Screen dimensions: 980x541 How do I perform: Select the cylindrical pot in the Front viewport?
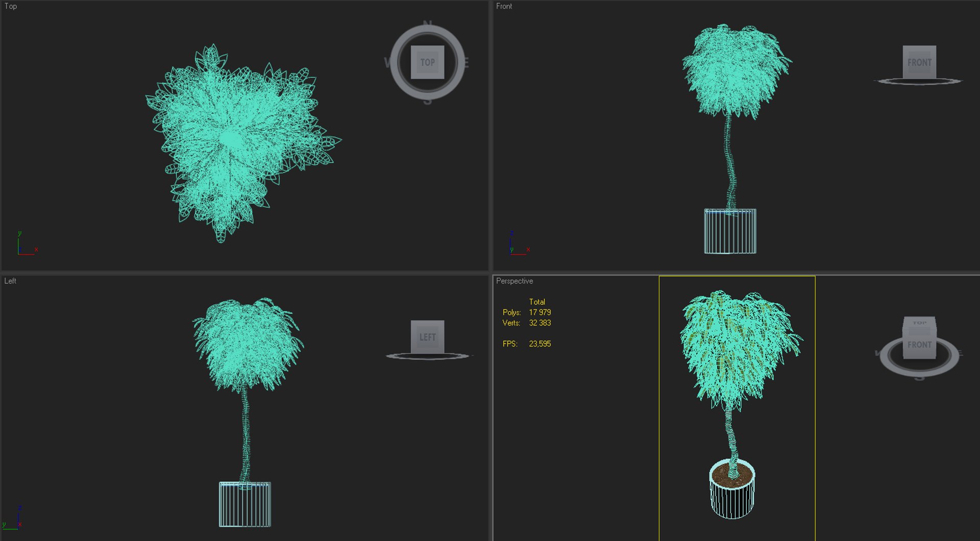(730, 231)
